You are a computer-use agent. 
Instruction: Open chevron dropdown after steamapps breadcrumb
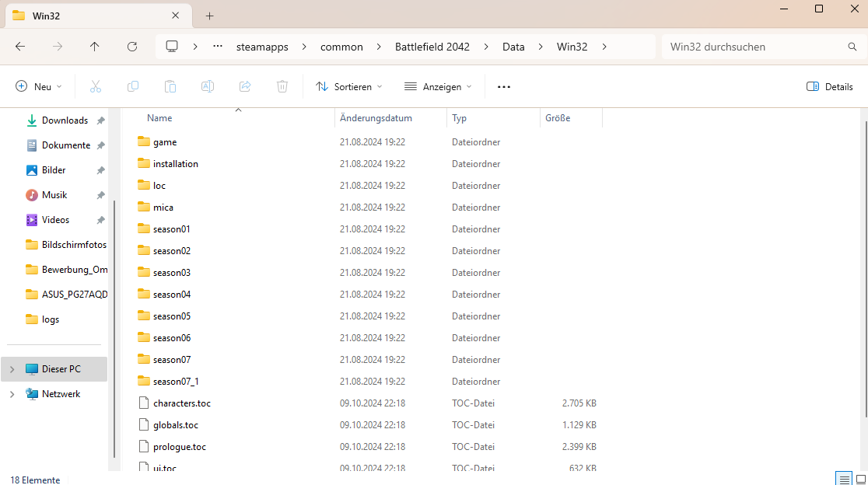304,47
